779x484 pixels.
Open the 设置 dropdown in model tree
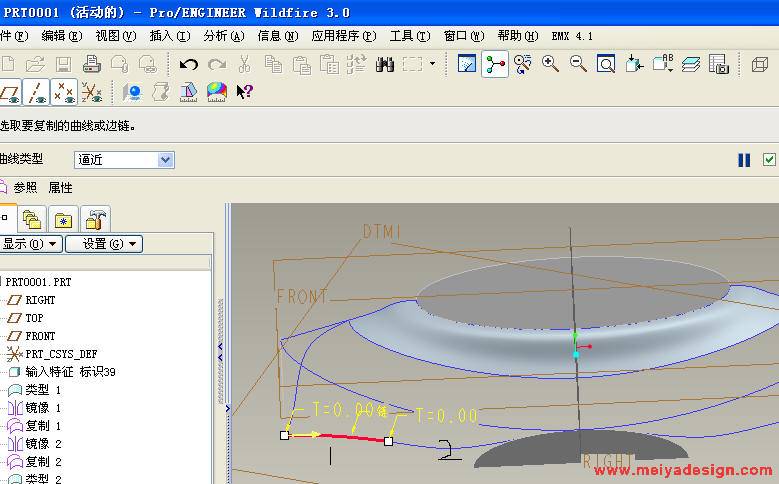click(x=104, y=244)
